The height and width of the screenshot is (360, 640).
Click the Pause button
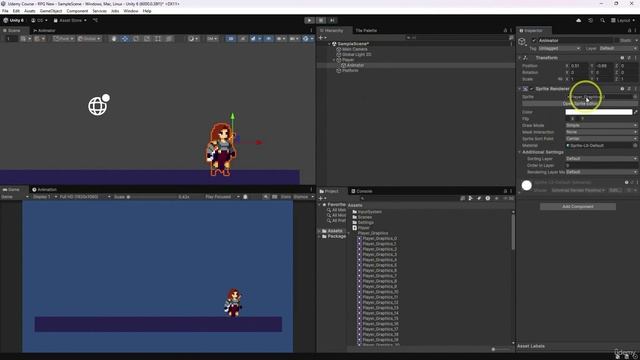(321, 20)
